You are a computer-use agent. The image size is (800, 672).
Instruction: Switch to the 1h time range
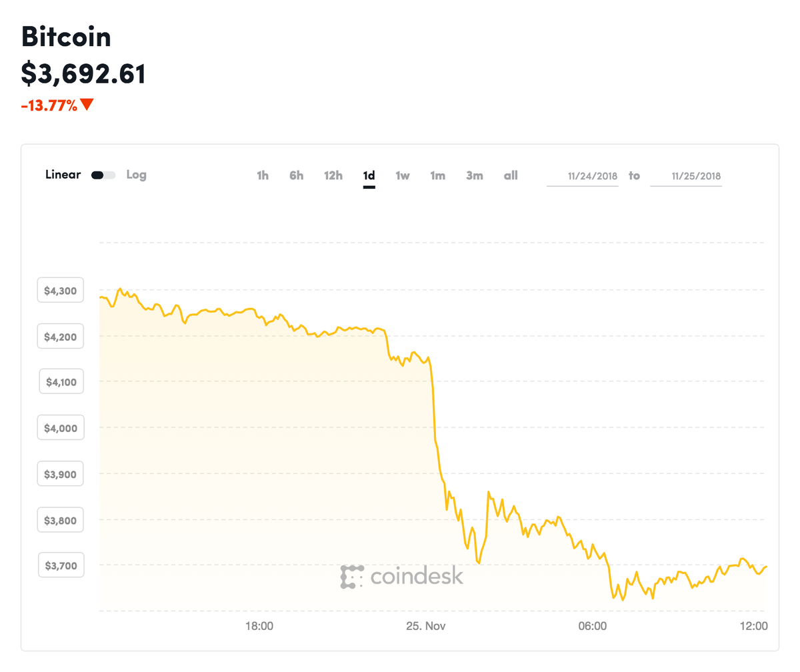262,175
